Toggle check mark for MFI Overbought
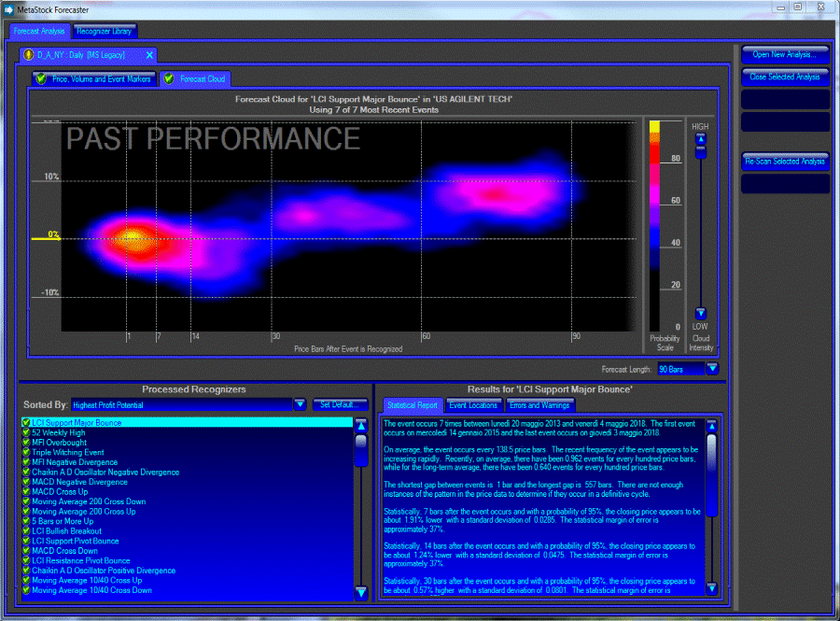This screenshot has height=621, width=840. (26, 443)
